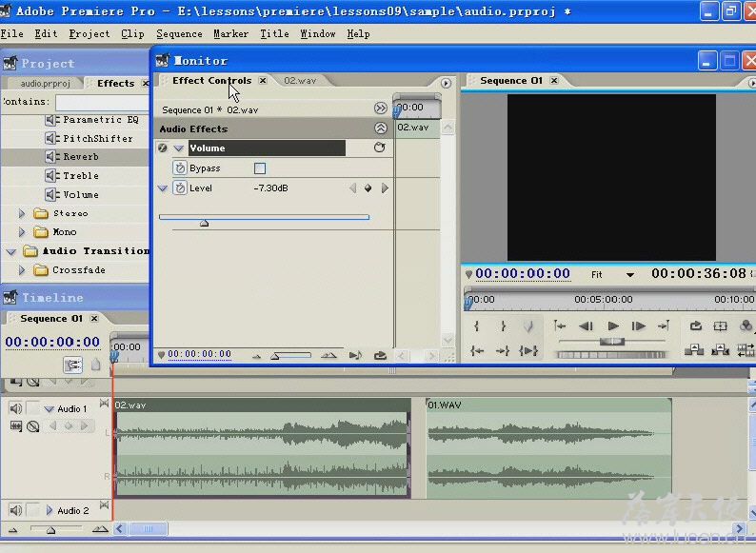Enable the Bypass checkbox
Image resolution: width=756 pixels, height=553 pixels.
[259, 168]
